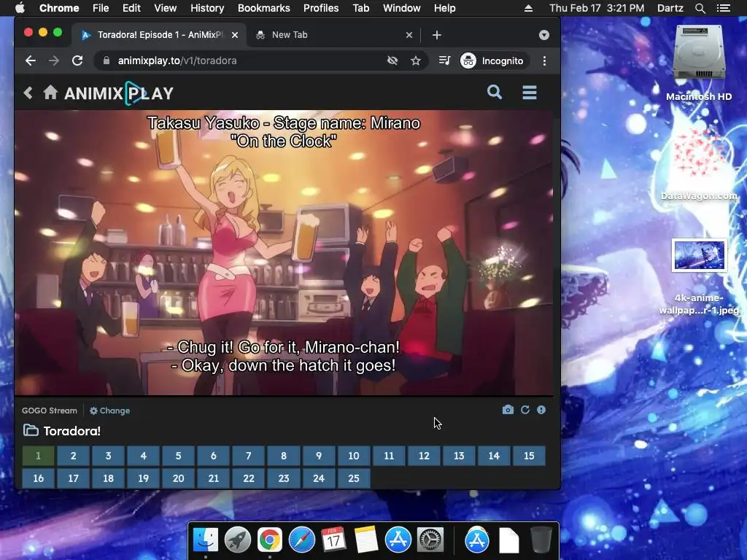Viewport: 747px width, 560px height.
Task: Open the AniMixPlay hamburger menu
Action: [530, 93]
